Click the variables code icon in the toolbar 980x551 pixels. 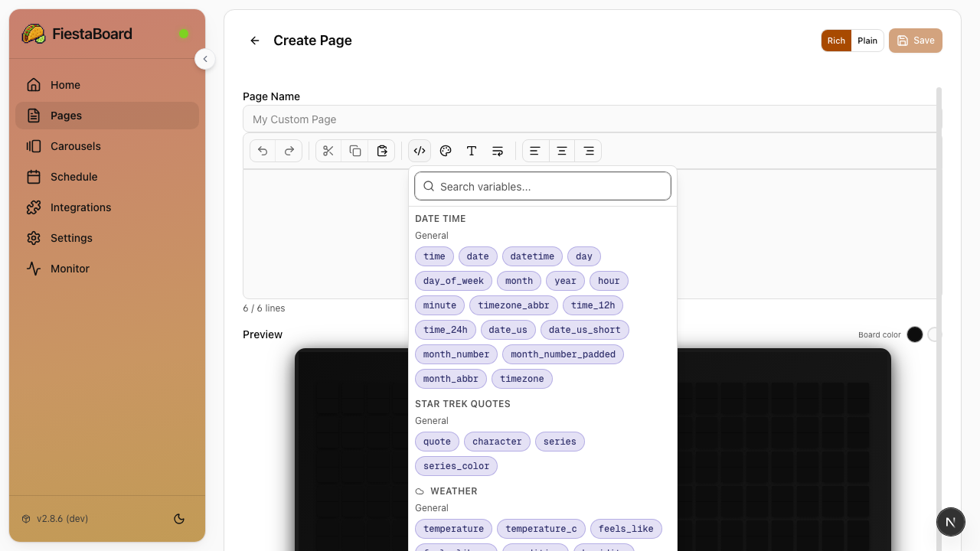420,151
